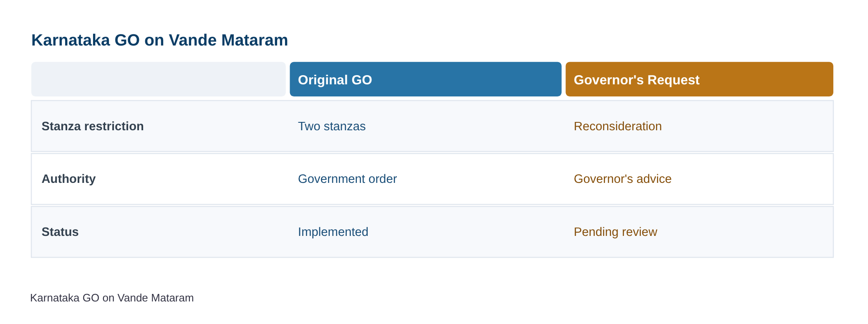Click the word GO in blue header
Screen dimensions: 868x324
[x=362, y=80]
